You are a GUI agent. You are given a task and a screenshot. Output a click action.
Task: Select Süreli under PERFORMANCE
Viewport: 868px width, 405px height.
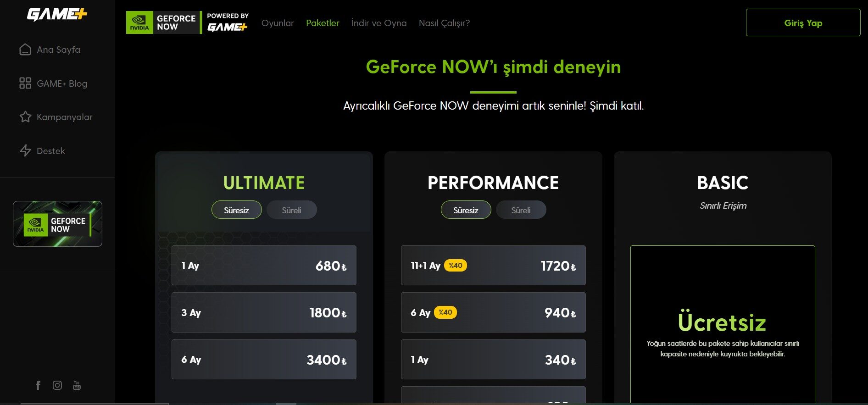click(x=521, y=210)
